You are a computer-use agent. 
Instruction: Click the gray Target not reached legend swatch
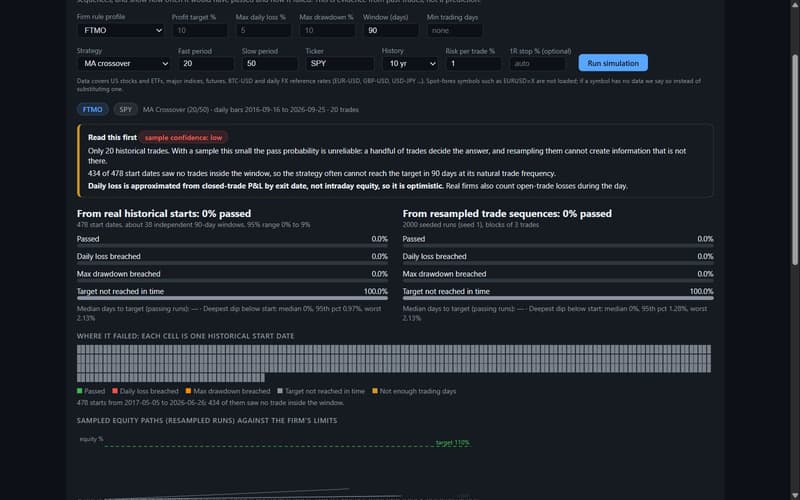tap(280, 391)
